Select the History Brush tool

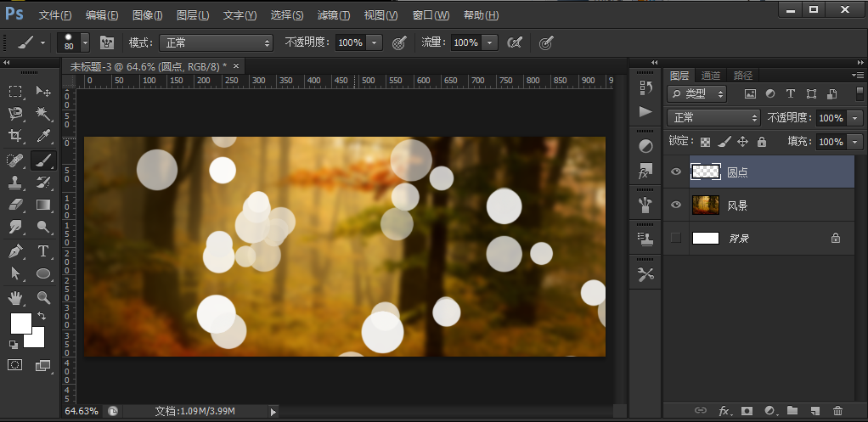[x=43, y=183]
